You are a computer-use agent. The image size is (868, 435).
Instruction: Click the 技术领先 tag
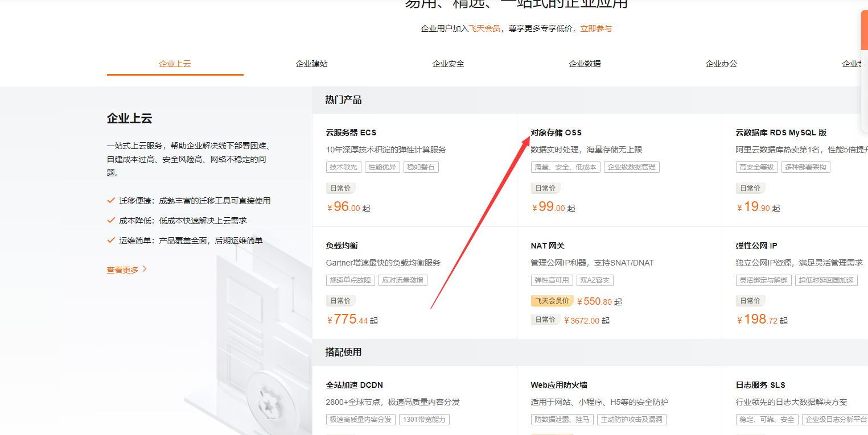coord(344,167)
